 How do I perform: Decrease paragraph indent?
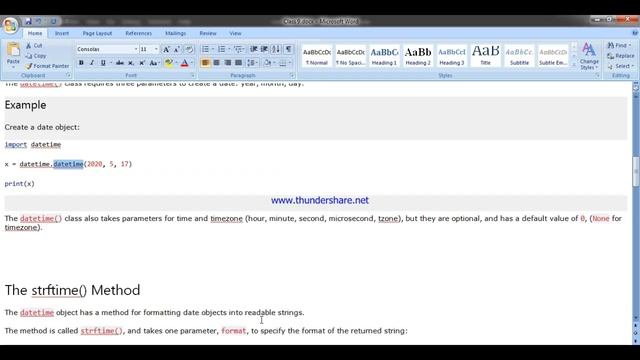(x=253, y=49)
